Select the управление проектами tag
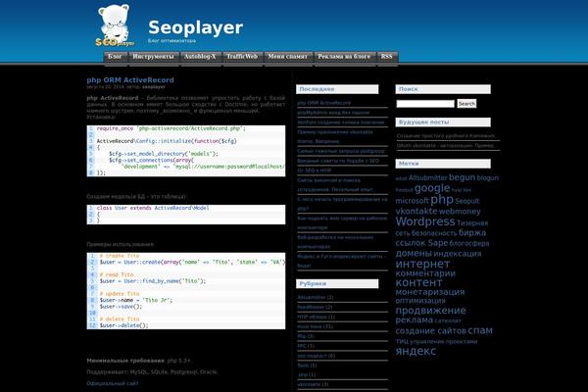The image size is (588, 392). tap(444, 342)
